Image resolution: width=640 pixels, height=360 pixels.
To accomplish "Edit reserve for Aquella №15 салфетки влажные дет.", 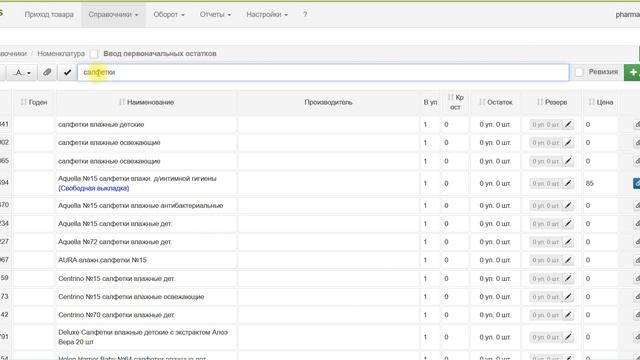I will (568, 224).
